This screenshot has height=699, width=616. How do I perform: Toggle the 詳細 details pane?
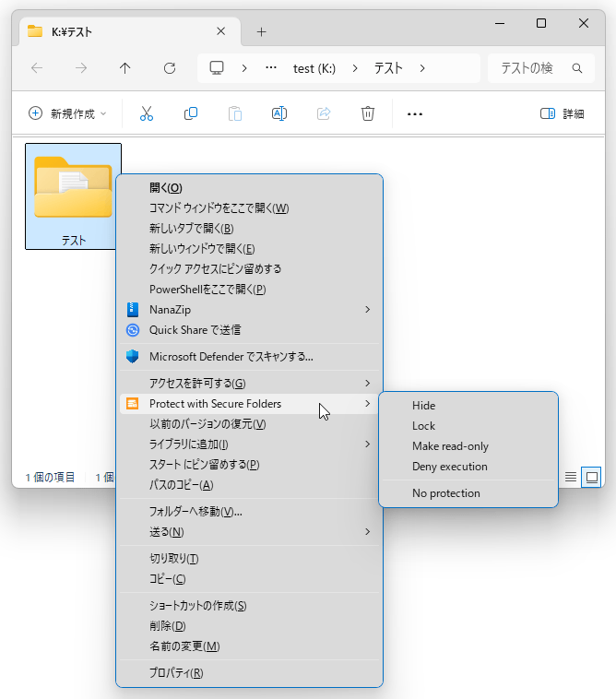point(563,113)
